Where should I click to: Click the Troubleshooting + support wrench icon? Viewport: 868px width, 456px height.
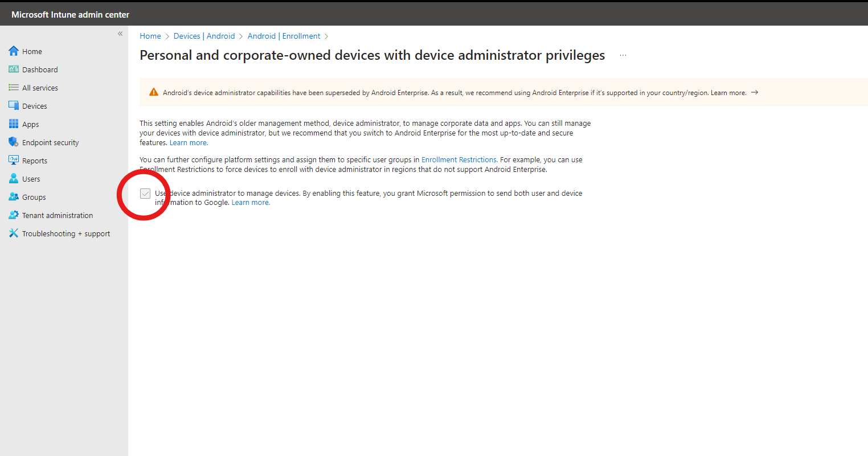pyautogui.click(x=14, y=233)
